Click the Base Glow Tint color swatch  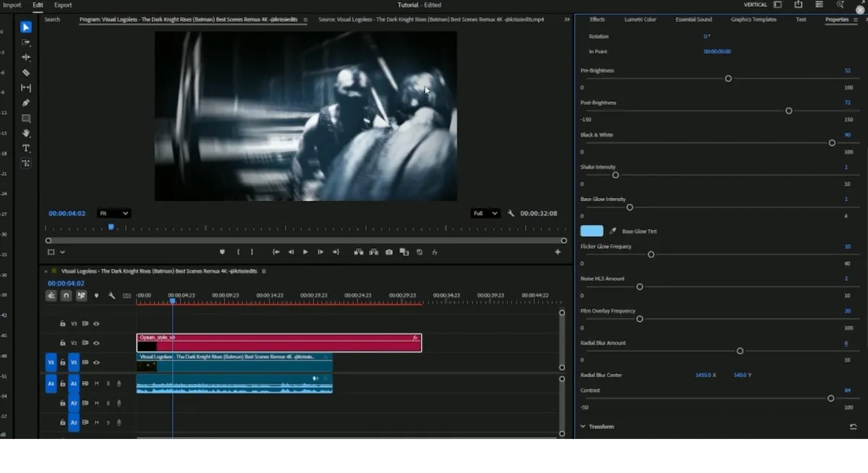click(x=591, y=231)
